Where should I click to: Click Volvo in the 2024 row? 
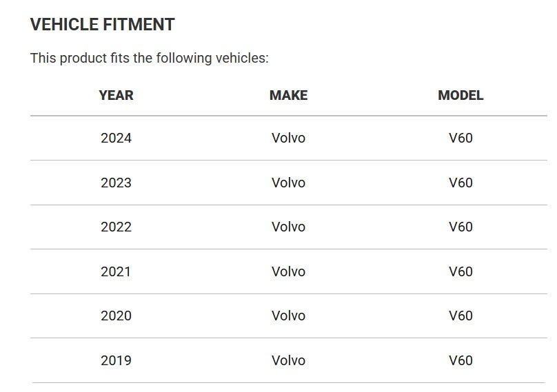[x=288, y=138]
